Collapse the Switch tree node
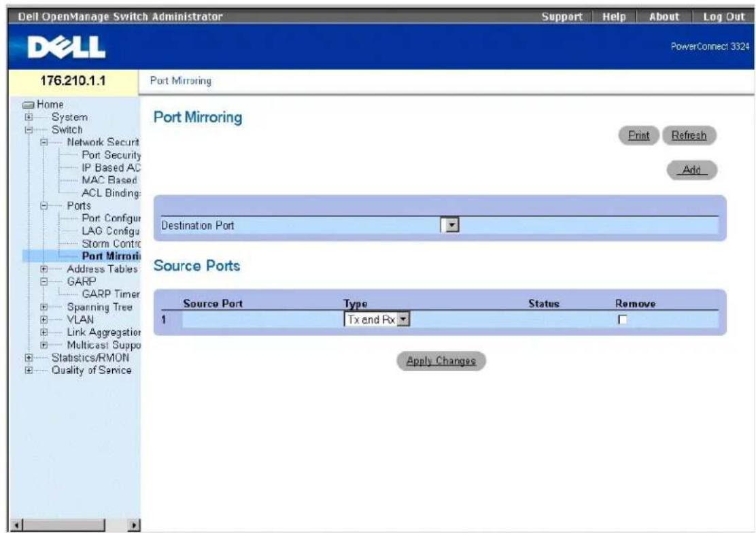 click(x=29, y=130)
